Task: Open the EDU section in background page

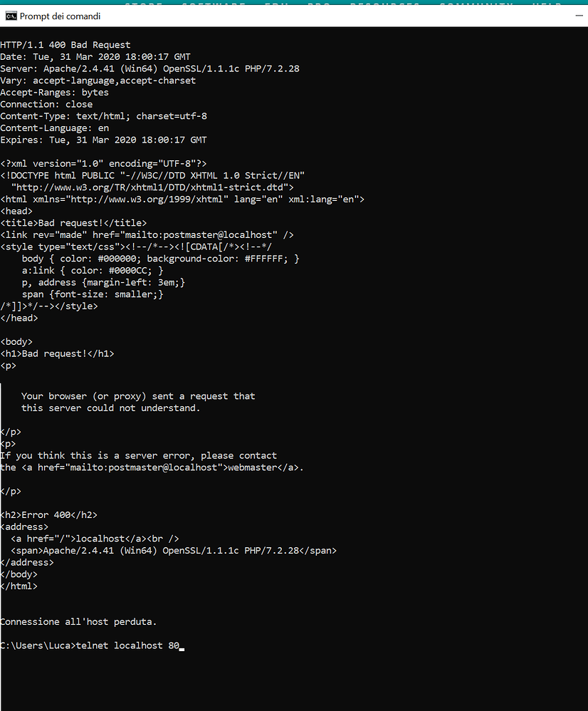Action: [x=278, y=4]
